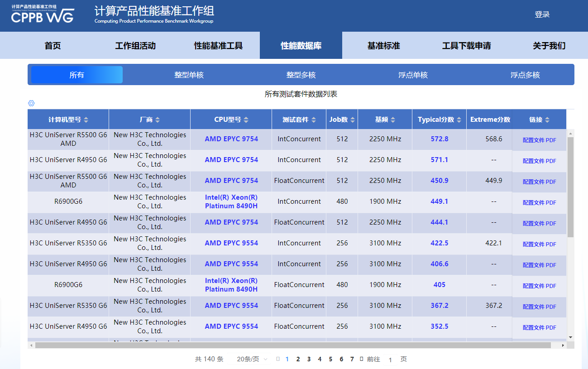Screen dimensions: 588x369
Task: Go to next page arrow in pagination
Action: pyautogui.click(x=361, y=359)
